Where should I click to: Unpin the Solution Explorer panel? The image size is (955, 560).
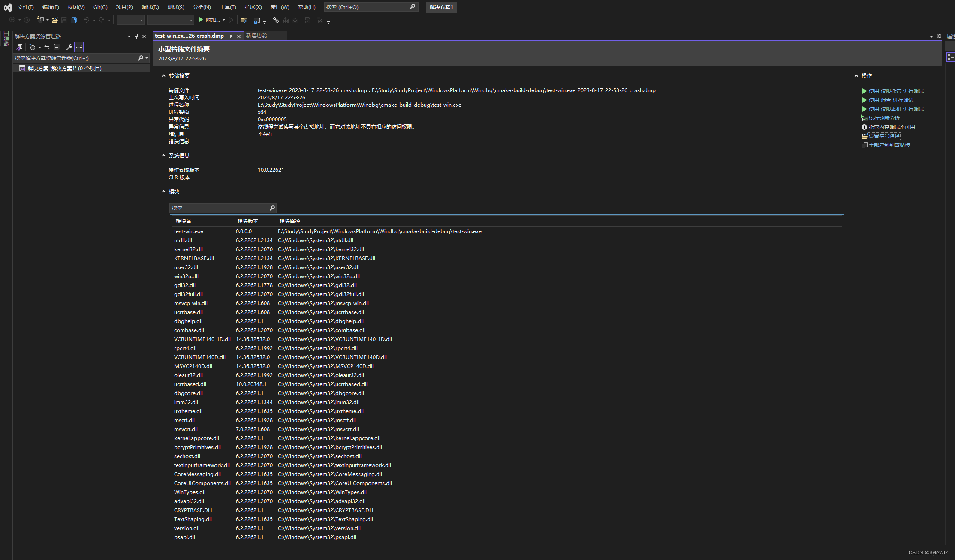(x=136, y=36)
